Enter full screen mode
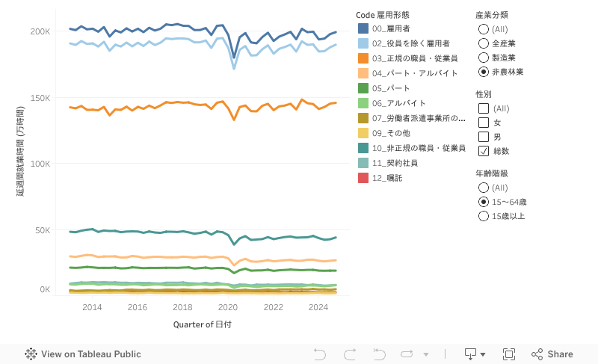Viewport: 598px width, 364px height. (509, 354)
